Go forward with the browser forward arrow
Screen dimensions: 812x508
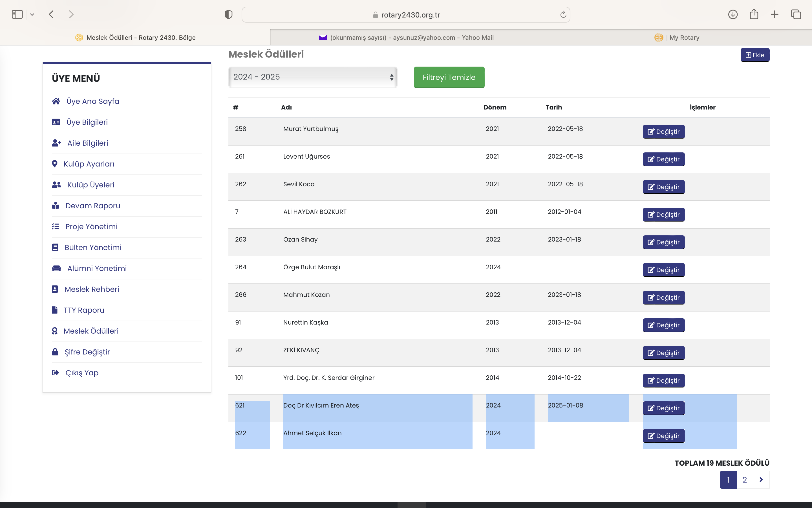tap(71, 14)
